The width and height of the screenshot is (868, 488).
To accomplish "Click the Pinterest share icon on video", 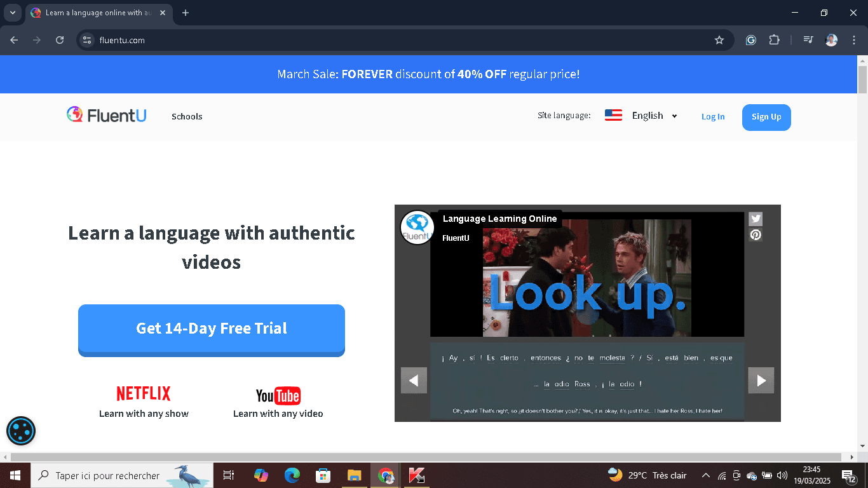I will coord(755,235).
